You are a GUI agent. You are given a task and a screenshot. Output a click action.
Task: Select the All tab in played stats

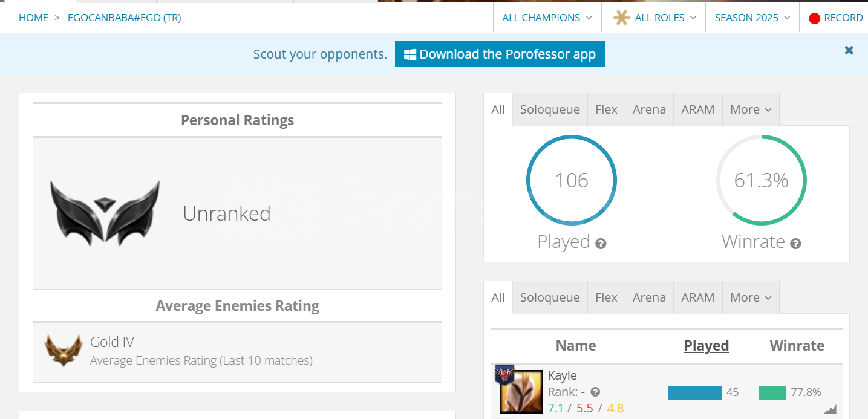point(498,109)
